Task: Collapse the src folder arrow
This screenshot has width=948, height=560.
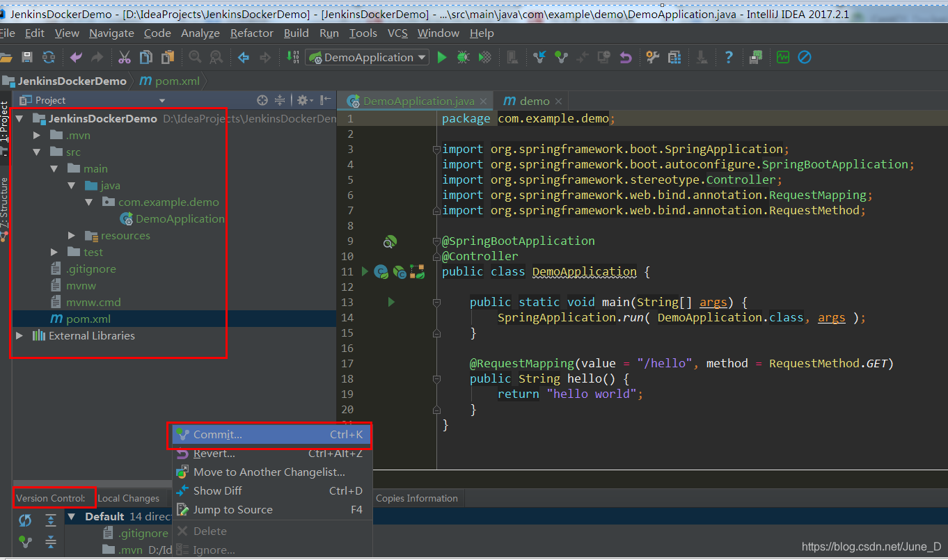Action: (37, 152)
